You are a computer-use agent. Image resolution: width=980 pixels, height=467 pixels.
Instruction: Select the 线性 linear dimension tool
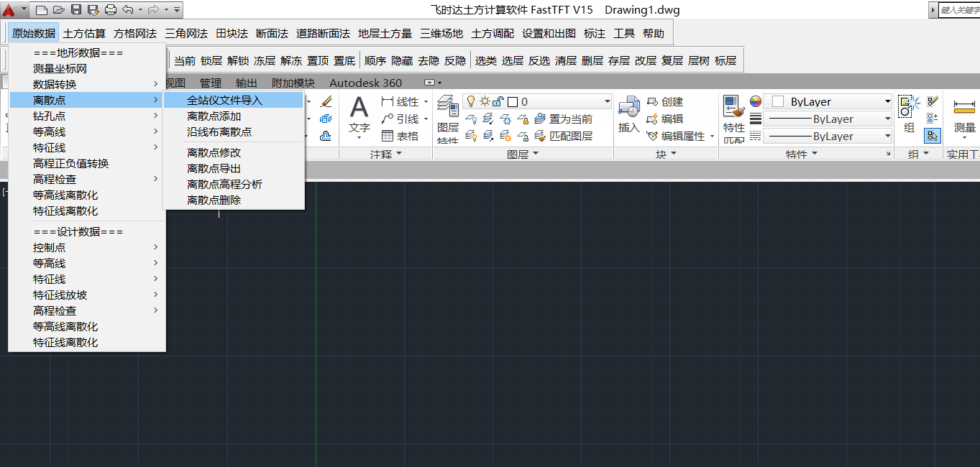400,102
